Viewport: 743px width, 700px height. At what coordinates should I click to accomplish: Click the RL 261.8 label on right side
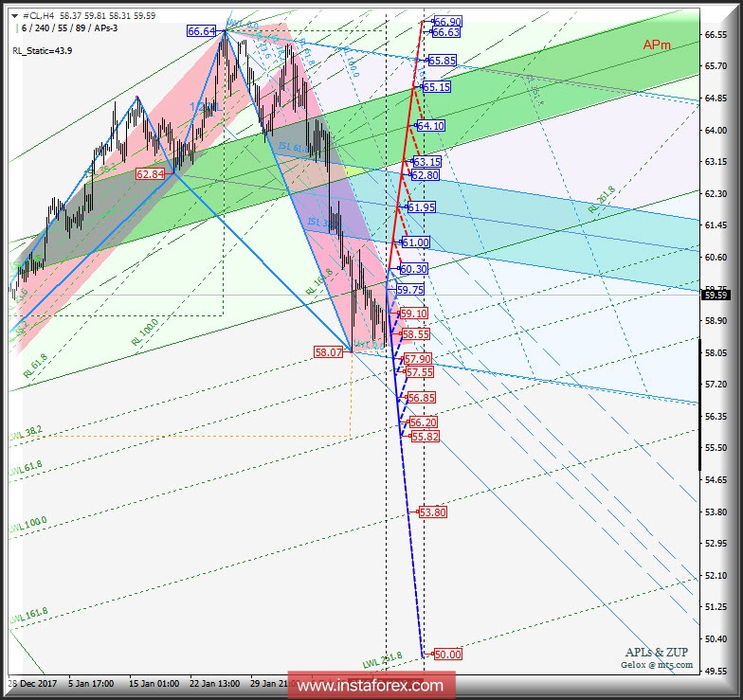pyautogui.click(x=601, y=199)
